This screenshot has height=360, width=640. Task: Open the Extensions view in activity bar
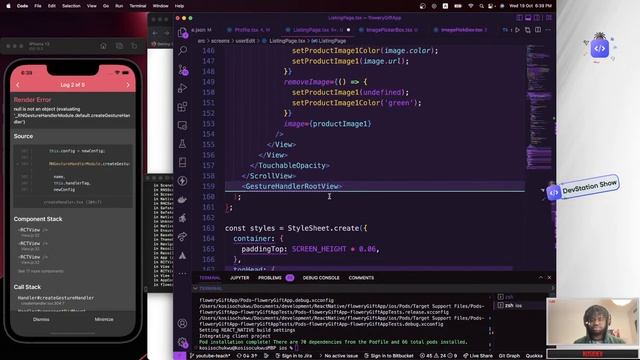(182, 107)
